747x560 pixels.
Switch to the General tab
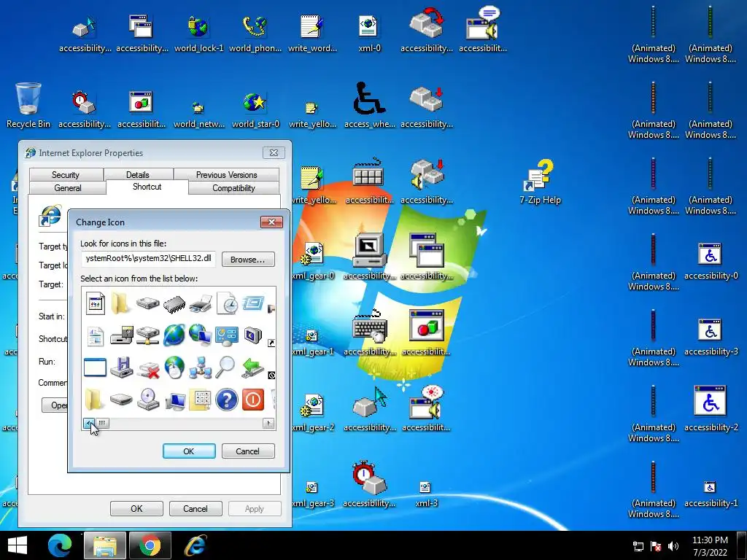click(68, 187)
